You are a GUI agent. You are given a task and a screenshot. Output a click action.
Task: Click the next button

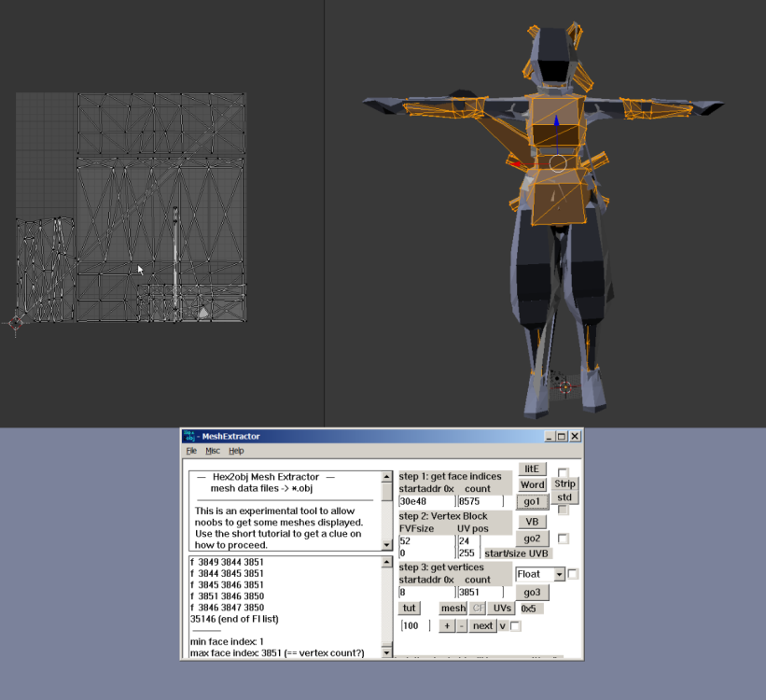pyautogui.click(x=482, y=626)
